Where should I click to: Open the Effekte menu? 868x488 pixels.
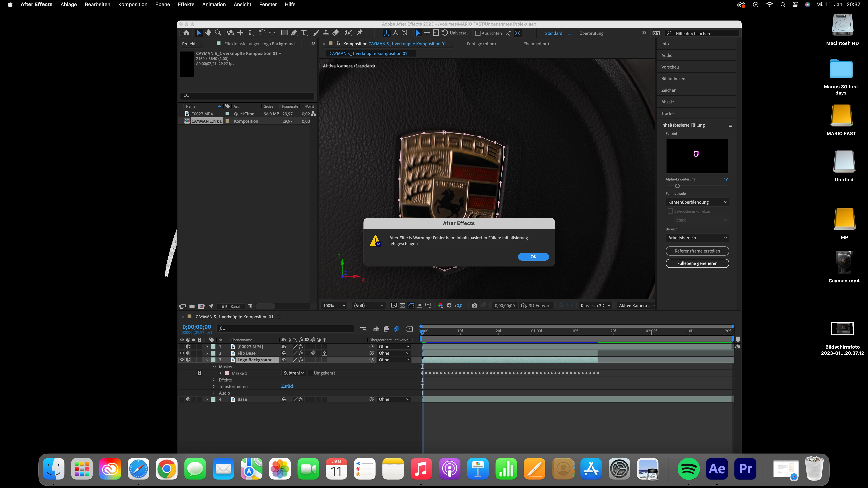(186, 4)
